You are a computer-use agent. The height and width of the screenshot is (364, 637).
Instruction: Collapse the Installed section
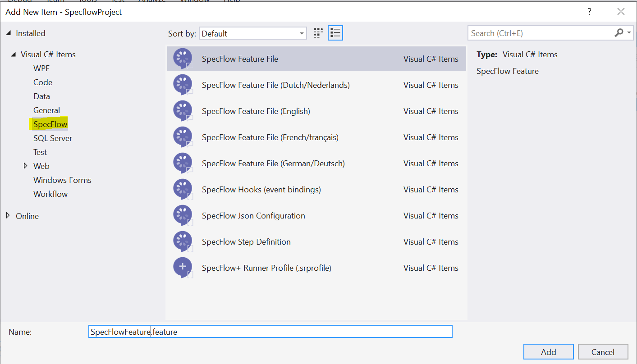tap(9, 33)
